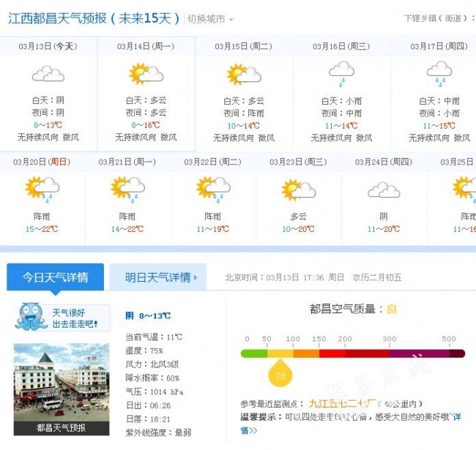Click the 日出：06:26 line
The image size is (476, 450).
(148, 405)
